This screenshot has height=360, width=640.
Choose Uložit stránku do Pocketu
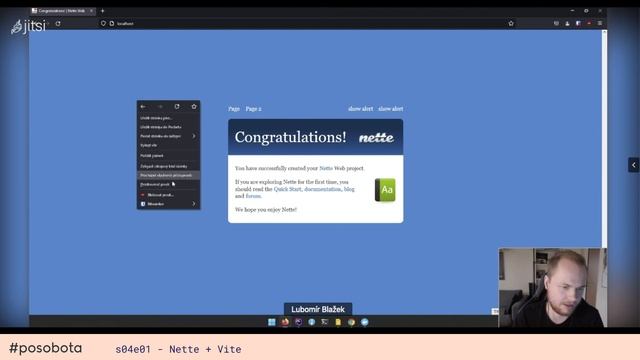tap(168, 127)
